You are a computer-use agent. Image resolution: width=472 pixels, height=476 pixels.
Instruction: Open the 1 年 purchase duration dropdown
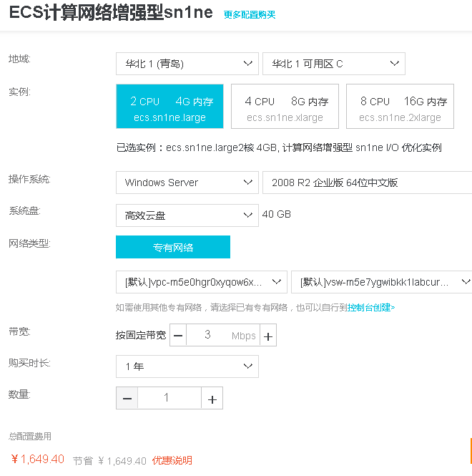coord(187,366)
